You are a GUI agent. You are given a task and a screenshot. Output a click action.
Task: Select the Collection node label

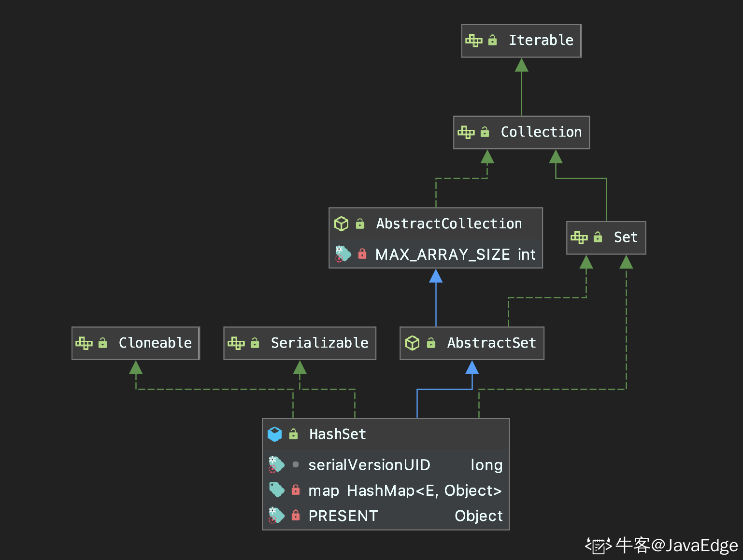541,132
